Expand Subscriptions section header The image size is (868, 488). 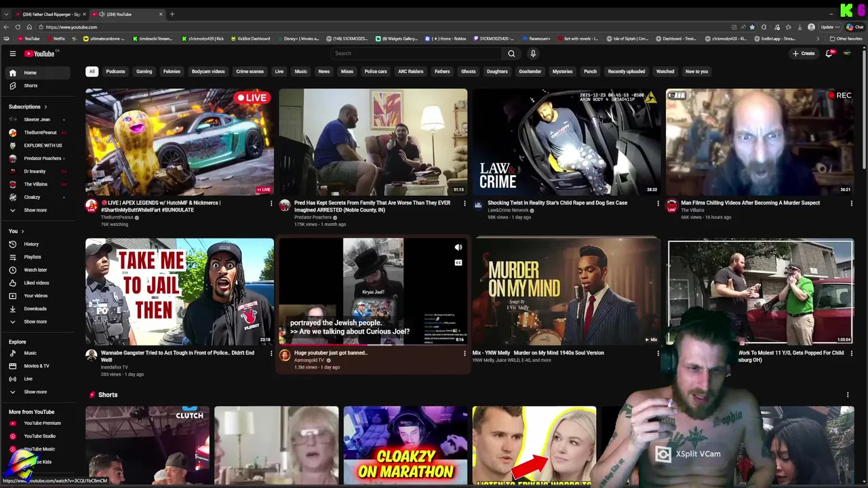pos(28,106)
